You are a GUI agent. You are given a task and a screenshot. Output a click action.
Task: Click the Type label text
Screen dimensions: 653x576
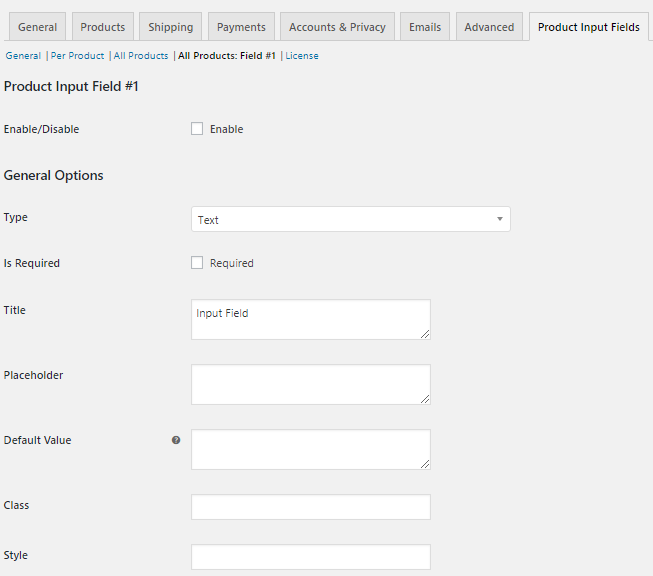pyautogui.click(x=15, y=217)
